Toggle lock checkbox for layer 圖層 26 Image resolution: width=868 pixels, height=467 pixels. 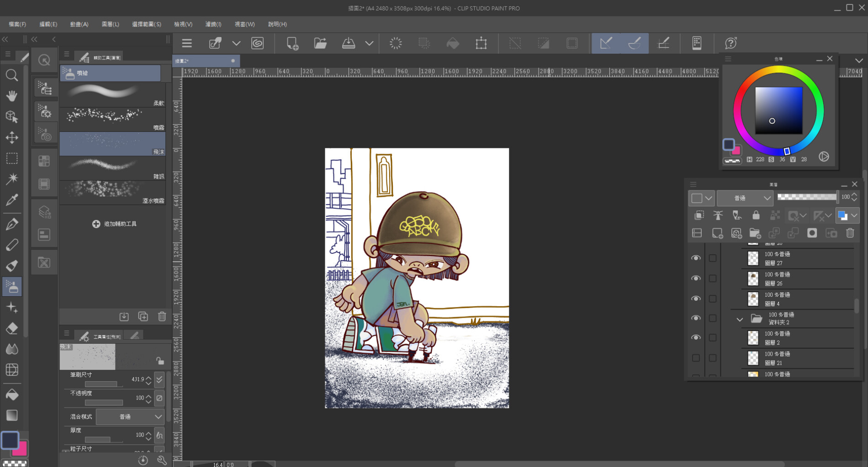(x=713, y=278)
